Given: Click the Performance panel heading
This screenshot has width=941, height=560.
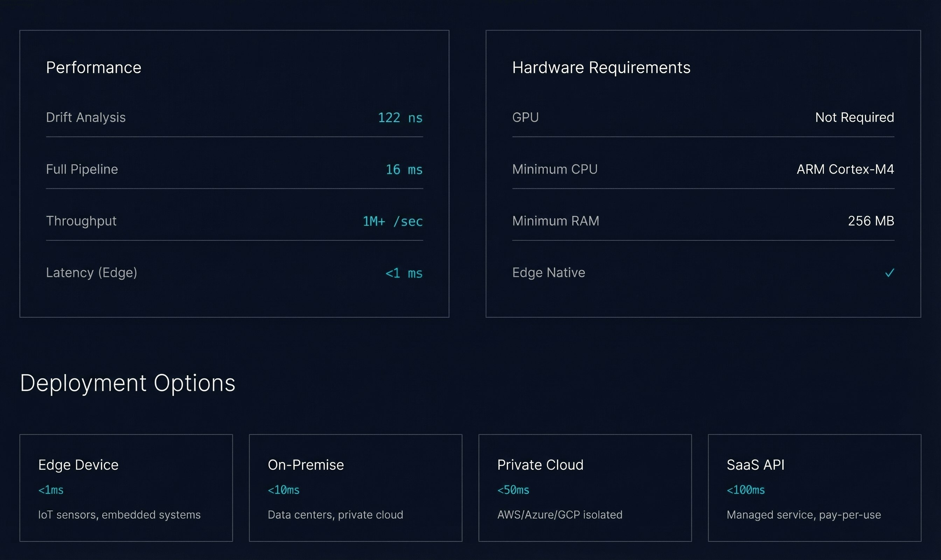Looking at the screenshot, I should [93, 68].
